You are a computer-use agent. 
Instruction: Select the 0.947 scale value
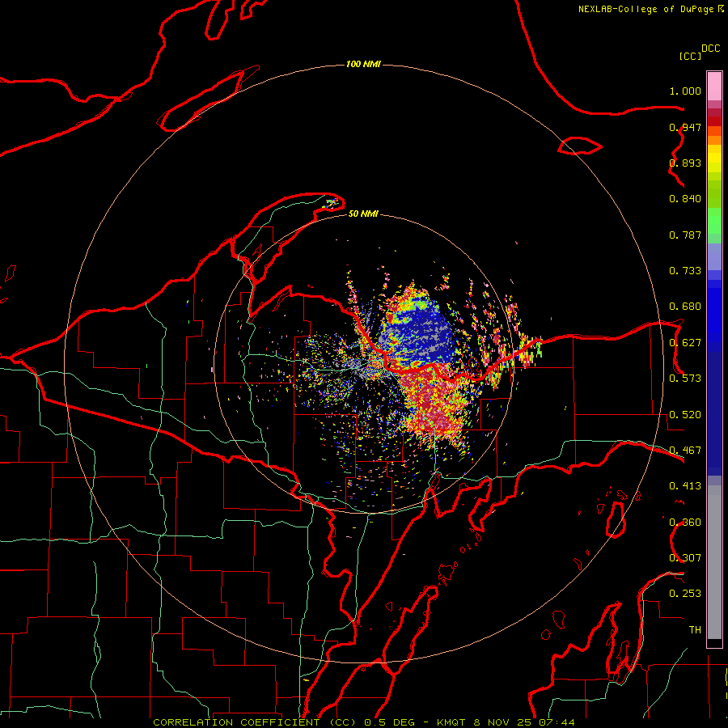(685, 127)
